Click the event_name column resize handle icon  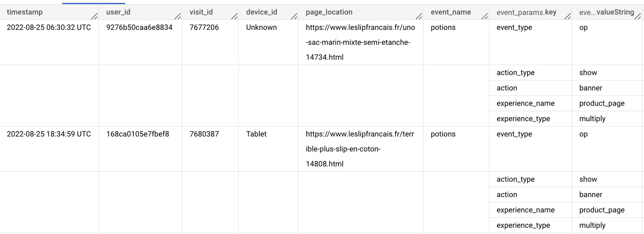(484, 17)
